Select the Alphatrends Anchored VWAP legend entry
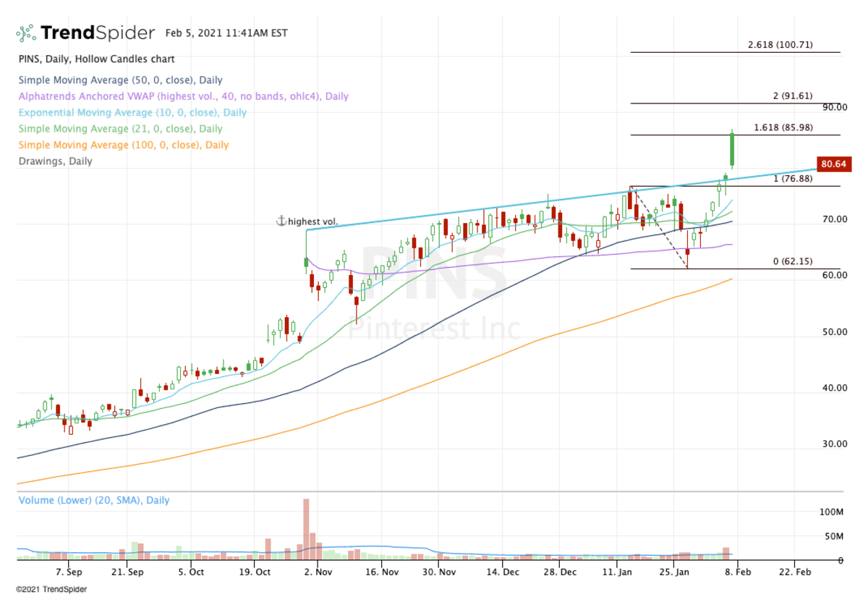Image resolution: width=868 pixels, height=597 pixels. pyautogui.click(x=183, y=96)
